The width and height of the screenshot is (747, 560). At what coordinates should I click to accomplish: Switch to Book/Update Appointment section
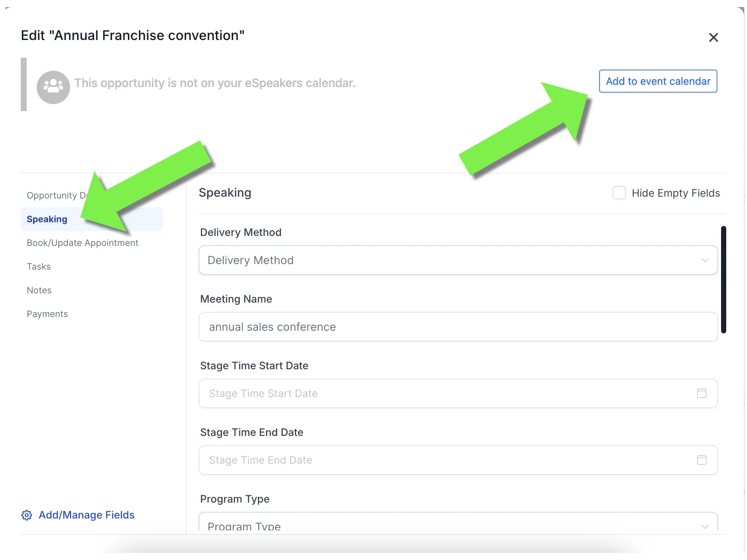(83, 244)
